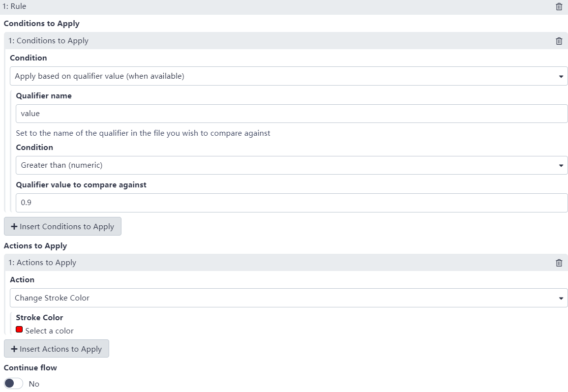Click the plus icon before Insert Conditions

14,227
